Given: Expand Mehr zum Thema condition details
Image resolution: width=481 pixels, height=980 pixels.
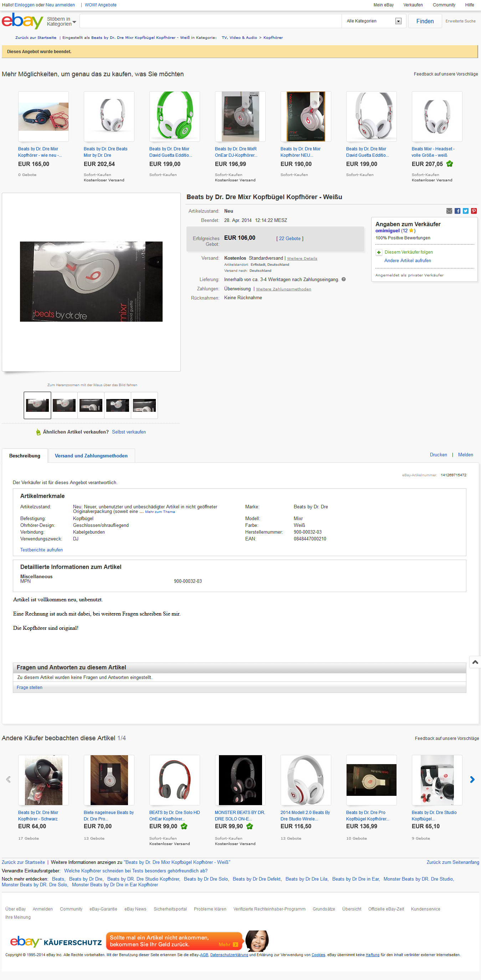Looking at the screenshot, I should tap(160, 512).
